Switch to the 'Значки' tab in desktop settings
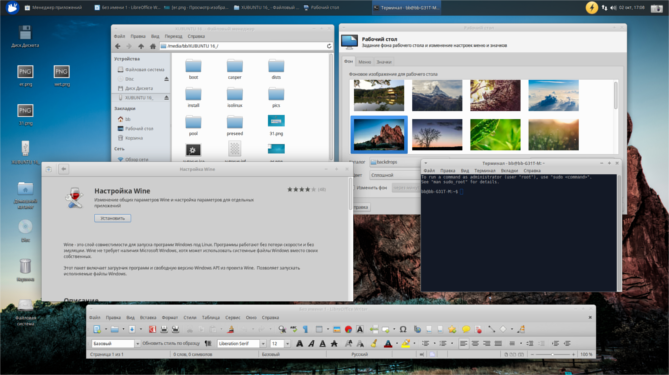Screen dimensions: 669x375 pyautogui.click(x=384, y=62)
